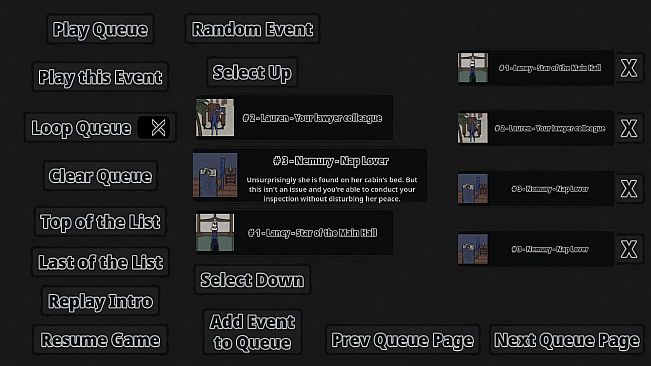The image size is (651, 366).
Task: Select Laney Star of Main Hall event
Action: pos(294,232)
